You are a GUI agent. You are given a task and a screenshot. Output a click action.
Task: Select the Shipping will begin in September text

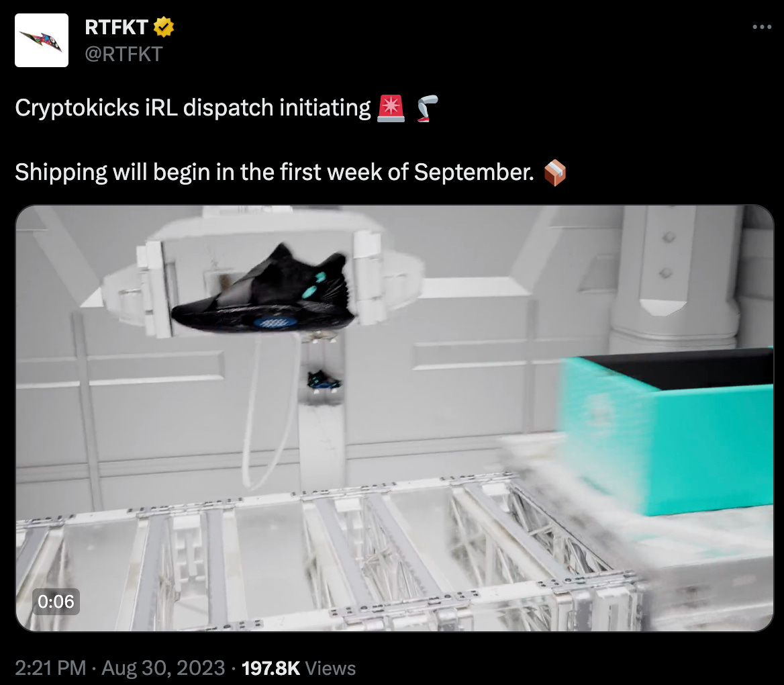(275, 173)
